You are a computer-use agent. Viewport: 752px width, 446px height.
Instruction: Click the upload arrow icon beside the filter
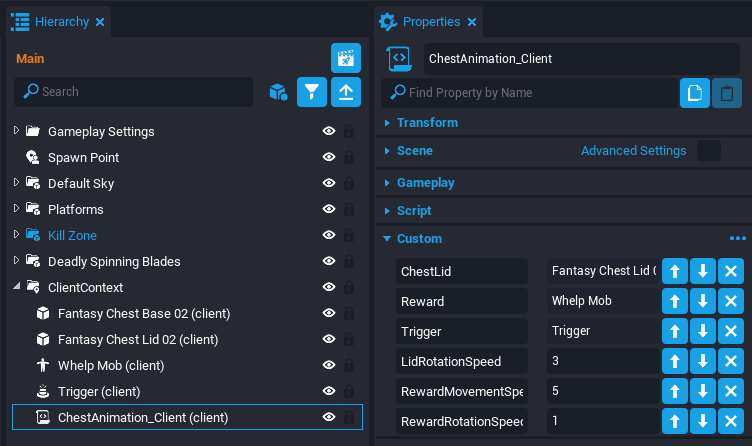pyautogui.click(x=346, y=92)
